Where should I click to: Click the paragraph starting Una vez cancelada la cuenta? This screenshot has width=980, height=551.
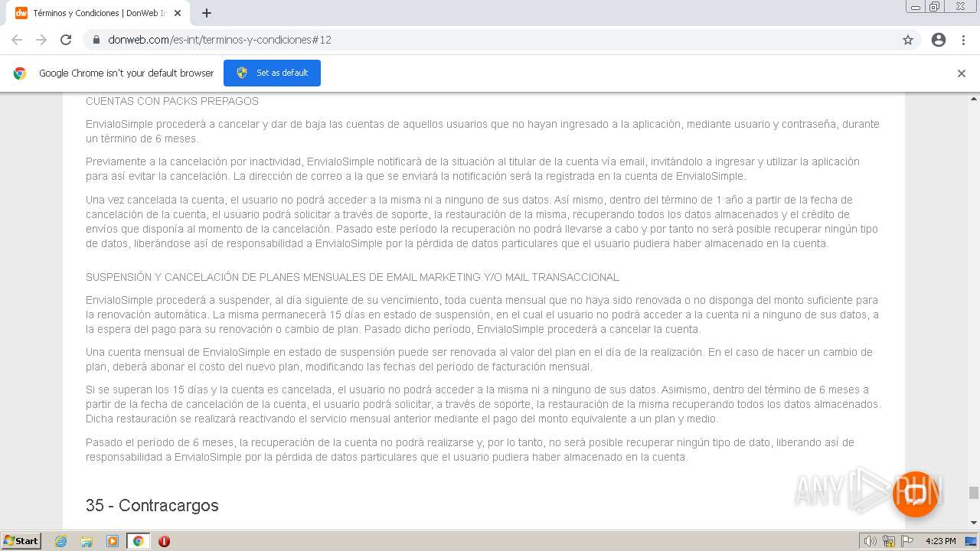coord(482,222)
